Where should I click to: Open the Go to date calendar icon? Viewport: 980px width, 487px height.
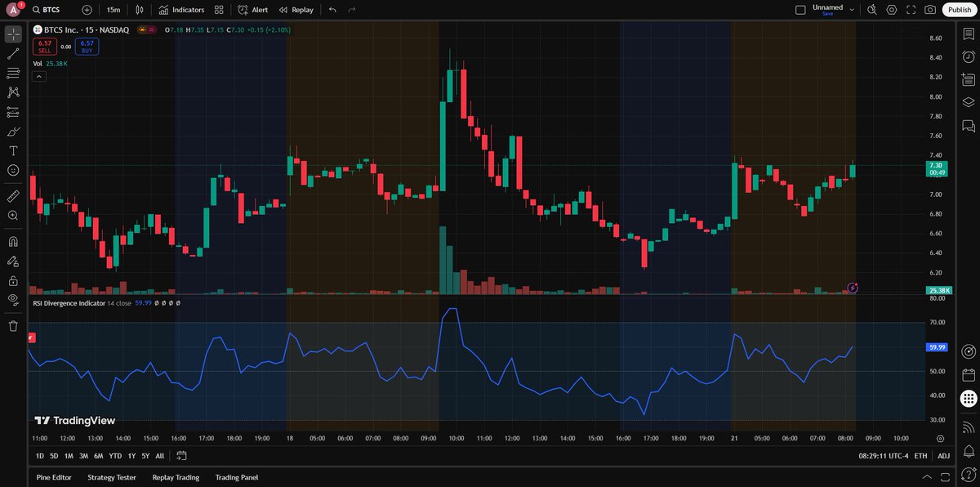181,456
